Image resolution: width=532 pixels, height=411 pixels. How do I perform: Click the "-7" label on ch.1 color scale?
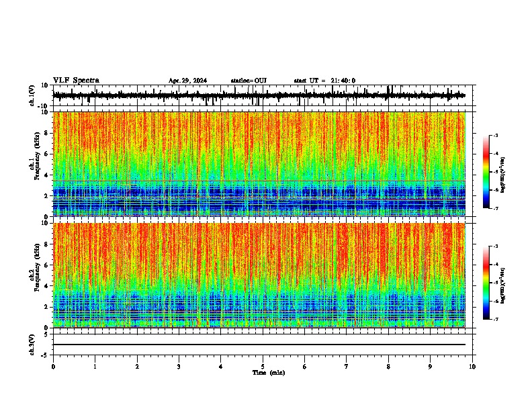(495, 208)
